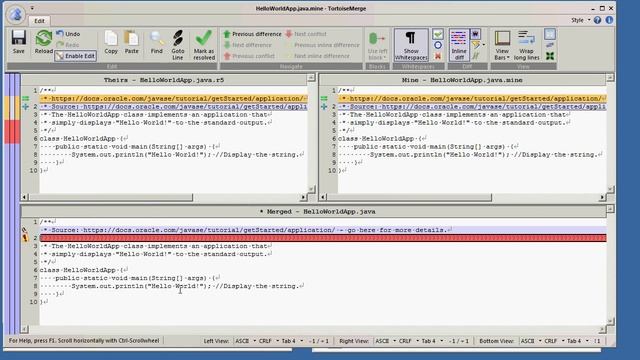
Task: Open the diff filter dropdown arrow
Action: point(484,45)
